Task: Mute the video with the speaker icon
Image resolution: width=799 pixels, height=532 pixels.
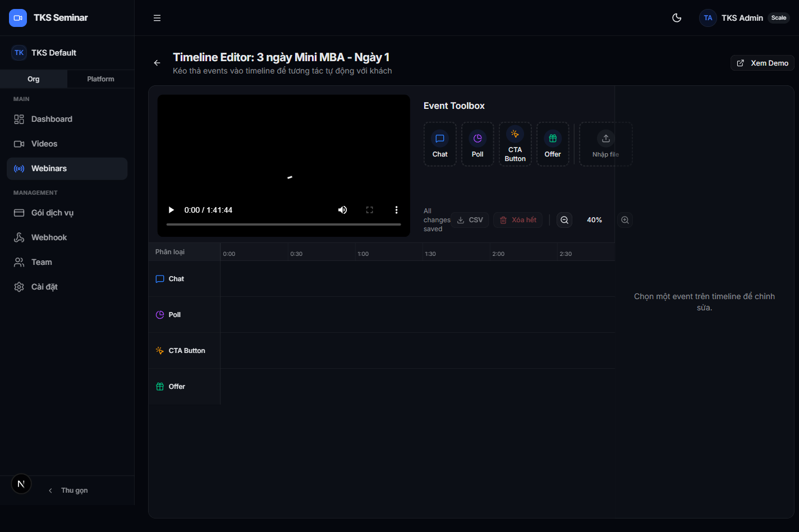Action: click(342, 210)
